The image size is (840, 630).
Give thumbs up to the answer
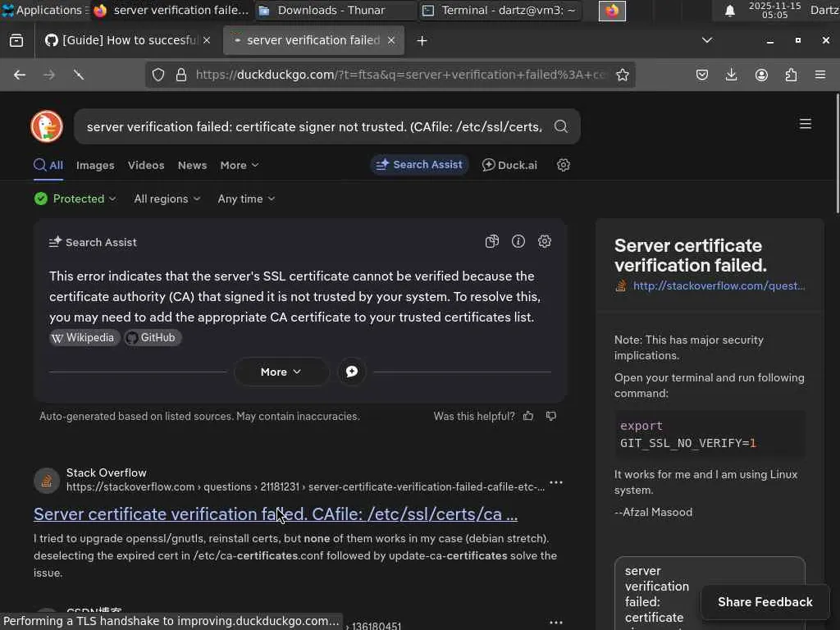(528, 416)
